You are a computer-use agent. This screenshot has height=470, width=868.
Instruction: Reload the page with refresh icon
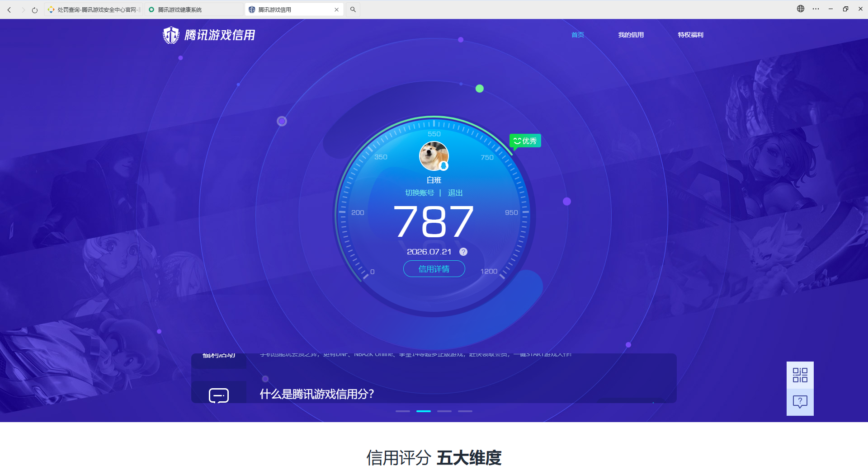(35, 9)
